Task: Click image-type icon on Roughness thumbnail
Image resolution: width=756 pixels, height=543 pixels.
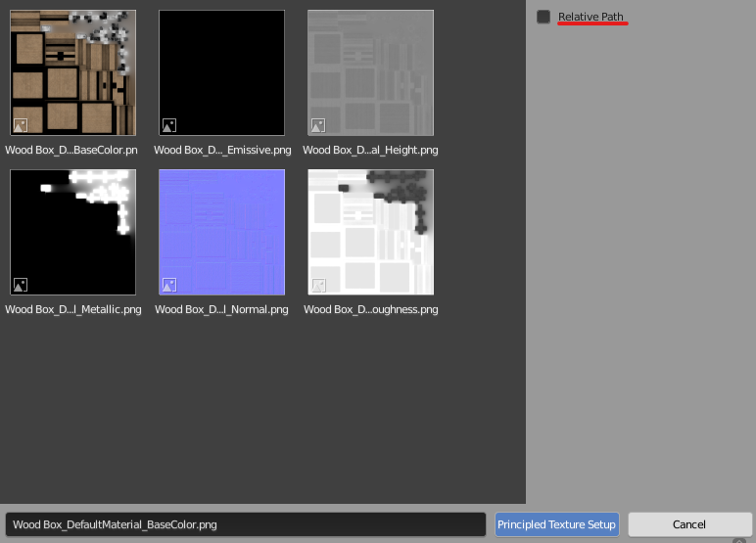Action: 318,286
